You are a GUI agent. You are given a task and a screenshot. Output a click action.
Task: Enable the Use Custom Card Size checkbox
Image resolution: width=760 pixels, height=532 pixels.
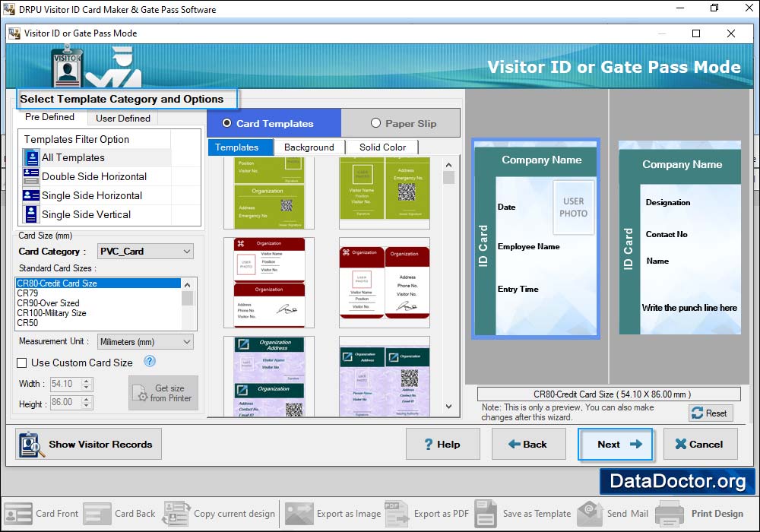pos(22,363)
